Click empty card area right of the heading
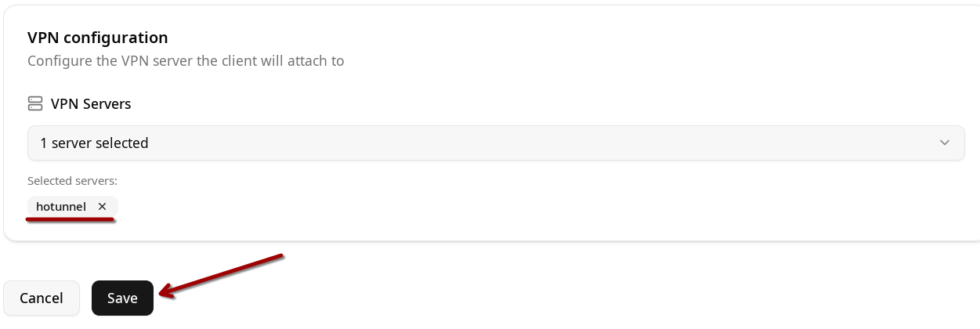The width and height of the screenshot is (980, 329). coord(548,38)
